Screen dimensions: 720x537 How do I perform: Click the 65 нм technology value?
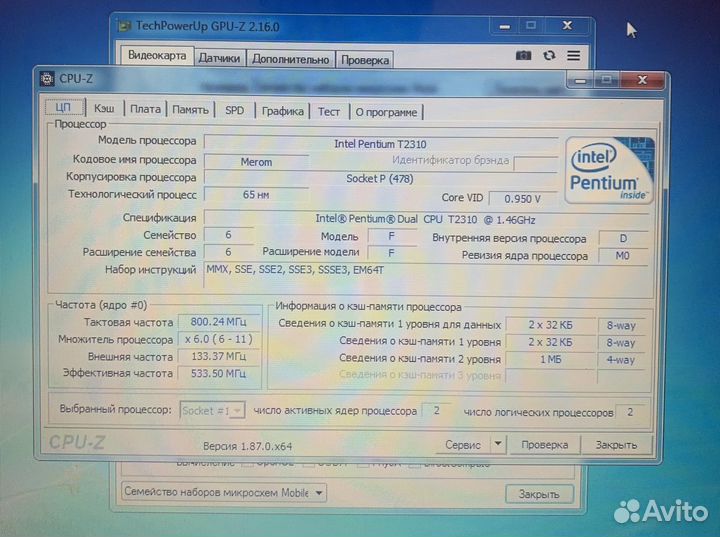click(256, 195)
